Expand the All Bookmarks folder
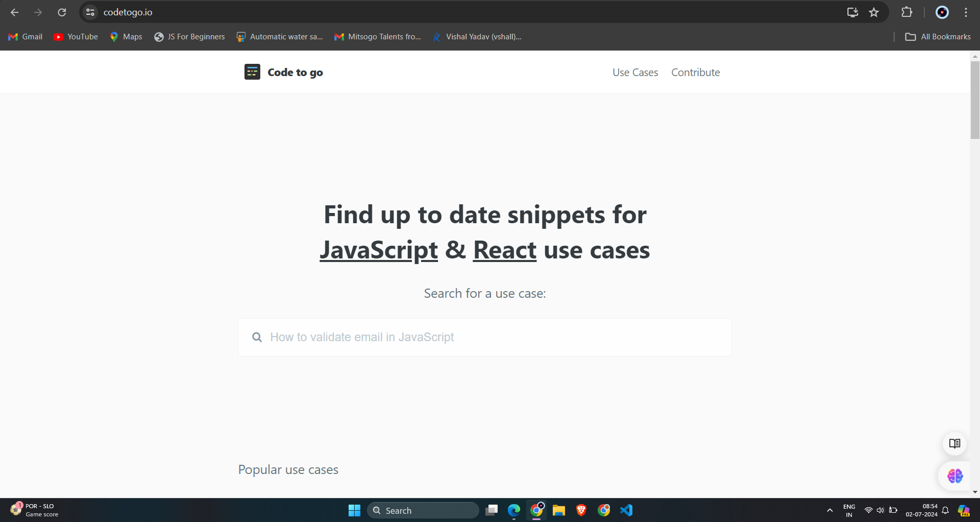The height and width of the screenshot is (522, 980). click(x=938, y=37)
